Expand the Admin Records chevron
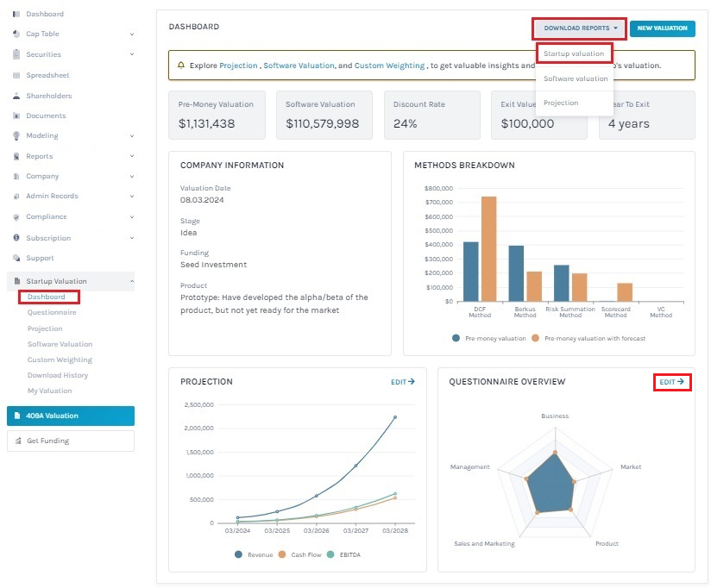The image size is (711, 588). (x=132, y=197)
